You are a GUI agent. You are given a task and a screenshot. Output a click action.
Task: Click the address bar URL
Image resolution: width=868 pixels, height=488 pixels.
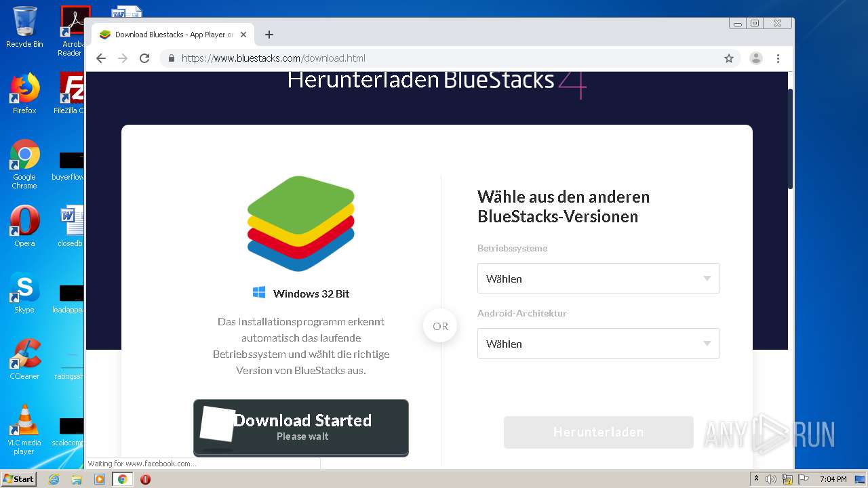[x=273, y=58]
